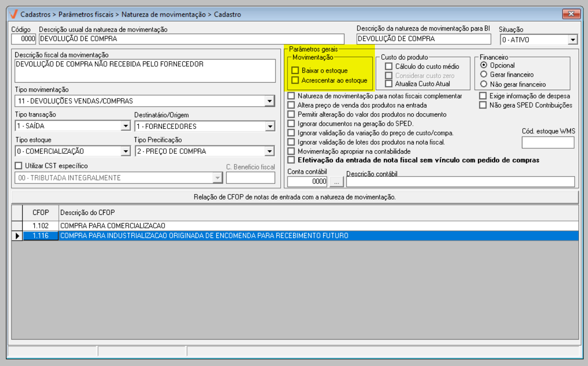588x366 pixels.
Task: Open Tipo Precificação dropdown list
Action: click(269, 151)
